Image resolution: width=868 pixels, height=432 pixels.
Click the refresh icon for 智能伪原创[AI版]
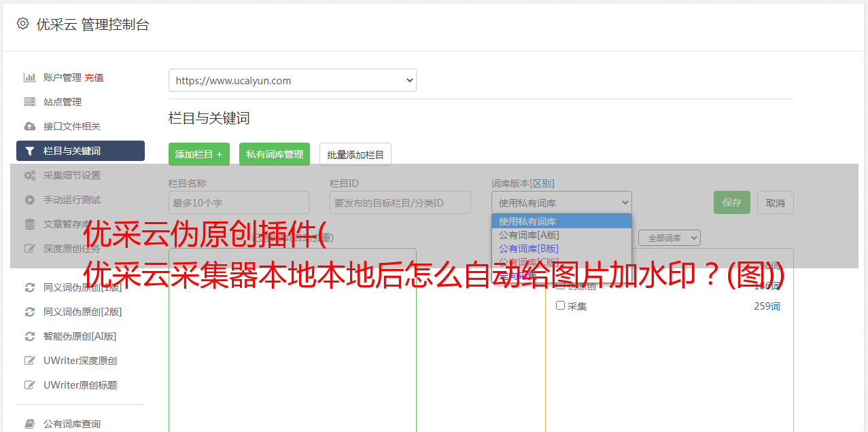click(30, 336)
